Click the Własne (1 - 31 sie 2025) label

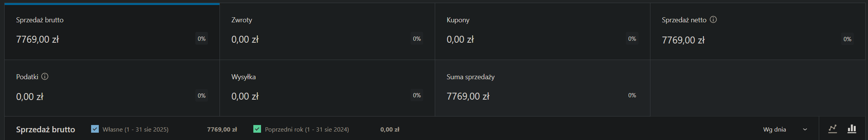135,129
